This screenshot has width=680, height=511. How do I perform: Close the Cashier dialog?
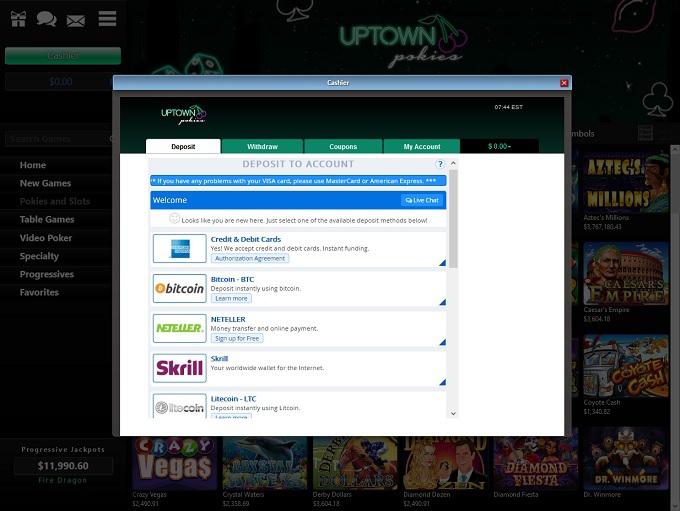coord(564,83)
